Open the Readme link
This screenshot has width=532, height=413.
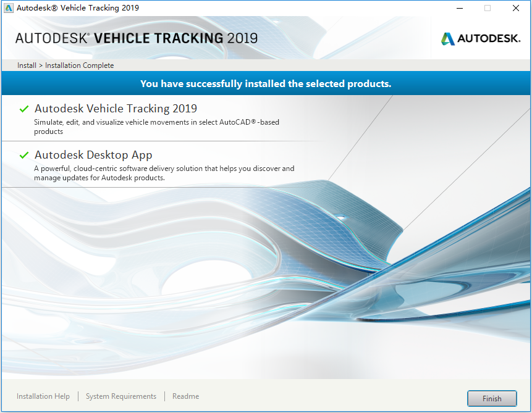click(x=185, y=396)
